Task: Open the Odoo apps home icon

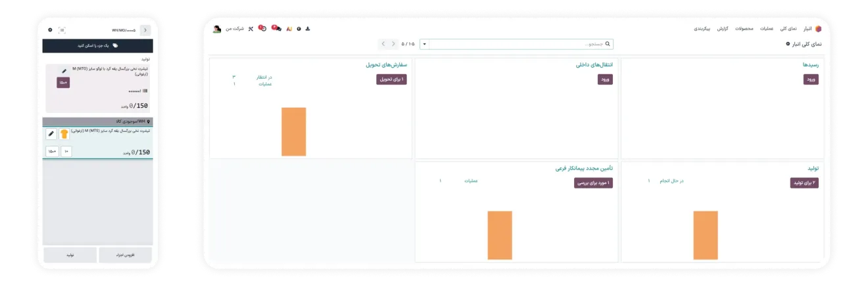Action: point(818,29)
